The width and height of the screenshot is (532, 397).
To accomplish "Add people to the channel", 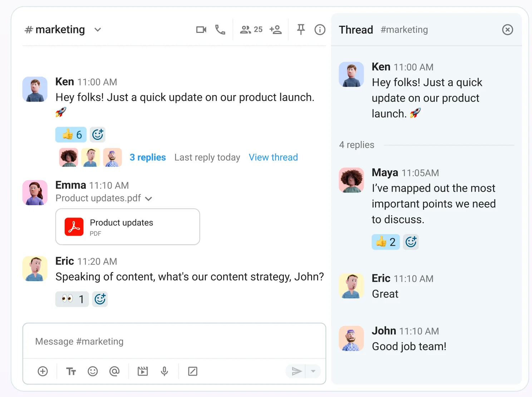I will click(276, 30).
